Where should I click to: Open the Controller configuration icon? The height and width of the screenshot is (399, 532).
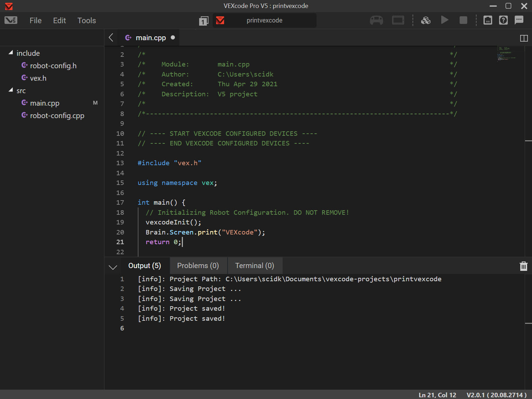[x=376, y=20]
